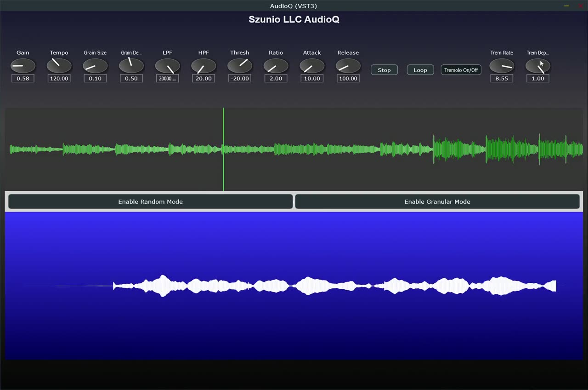Minimize the AudioQ window
Screen dimensions: 588x390
click(566, 6)
